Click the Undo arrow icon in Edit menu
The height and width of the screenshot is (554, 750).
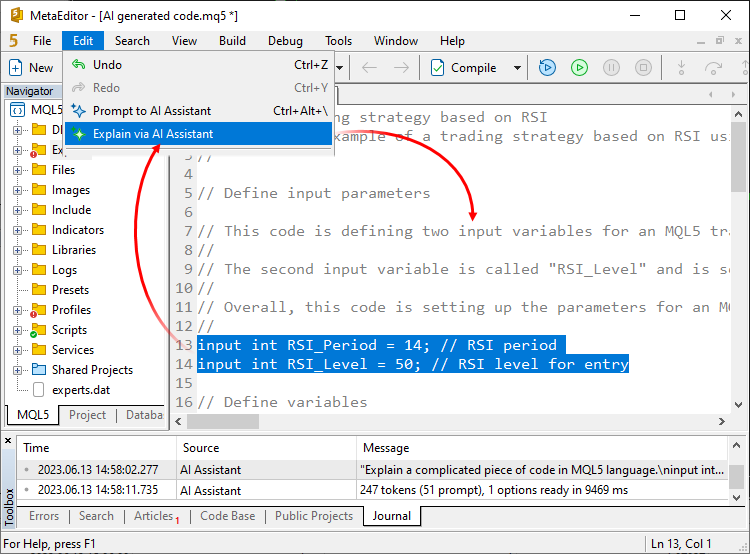[79, 65]
